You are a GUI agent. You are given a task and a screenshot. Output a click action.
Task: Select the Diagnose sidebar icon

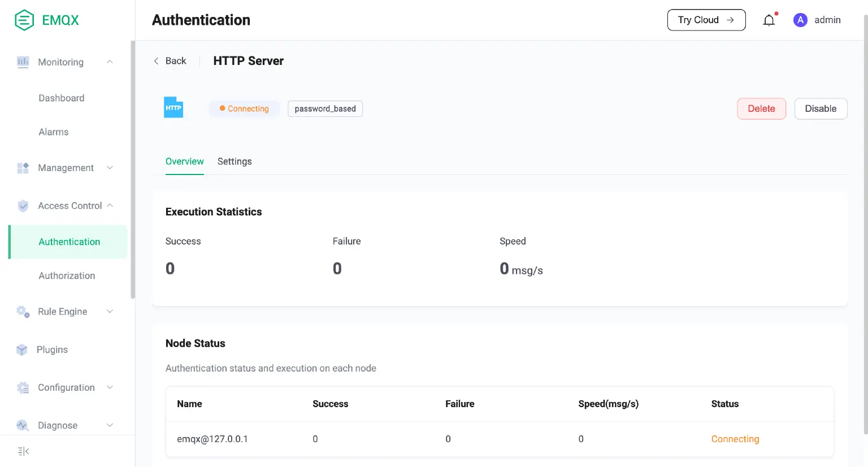pyautogui.click(x=23, y=425)
